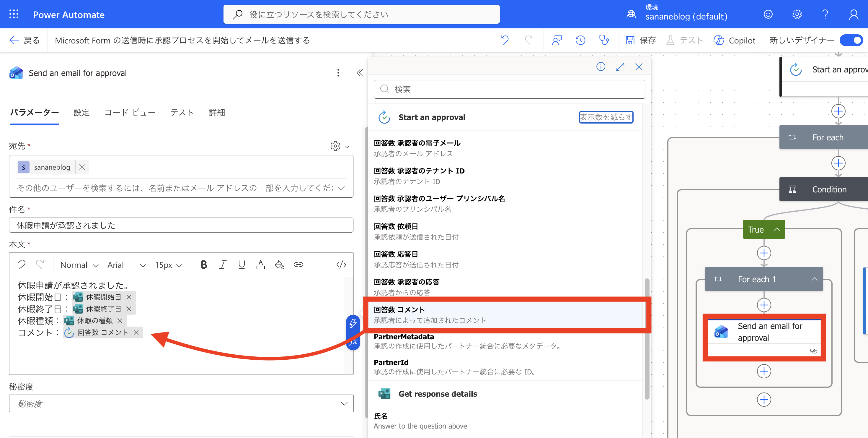
Task: Toggle the 新しいデザイナー switch
Action: [x=851, y=40]
